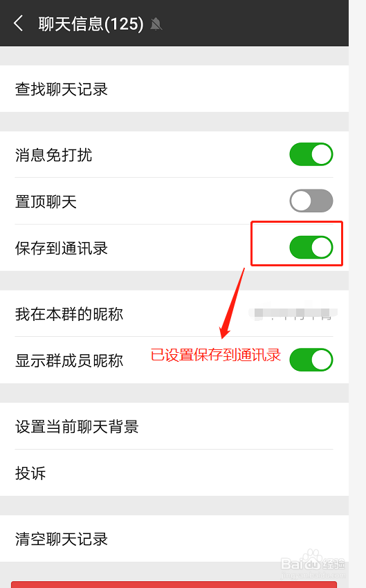Open 查找聊天记录
This screenshot has width=366, height=588.
click(x=174, y=89)
